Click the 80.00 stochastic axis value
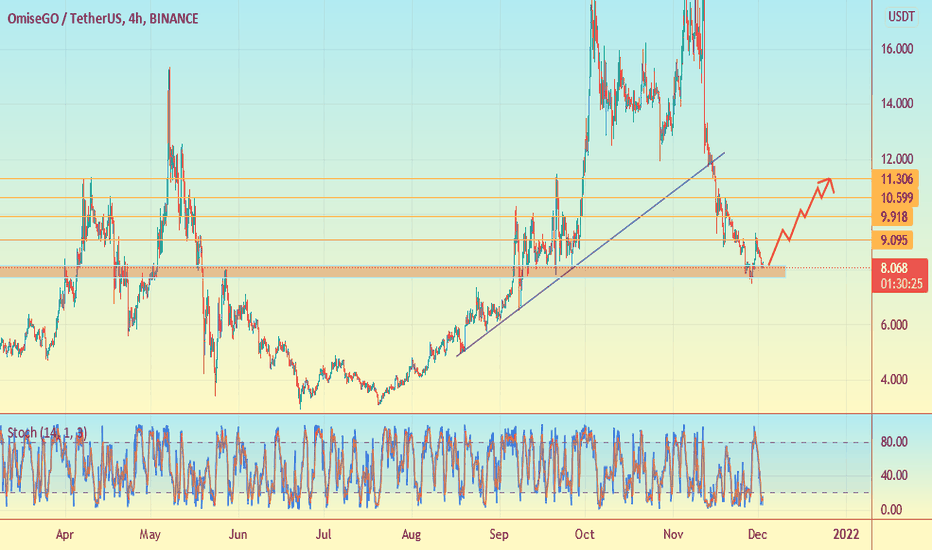Image resolution: width=932 pixels, height=550 pixels. coord(894,442)
